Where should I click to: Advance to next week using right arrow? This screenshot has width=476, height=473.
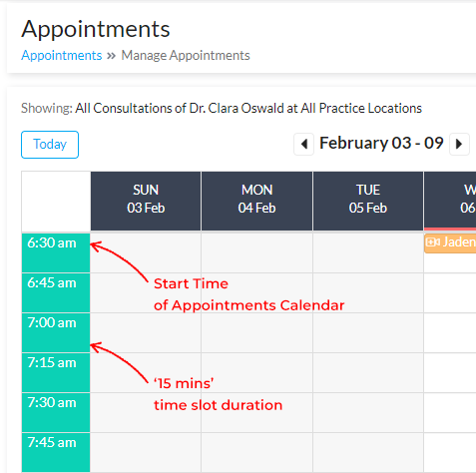tap(459, 144)
